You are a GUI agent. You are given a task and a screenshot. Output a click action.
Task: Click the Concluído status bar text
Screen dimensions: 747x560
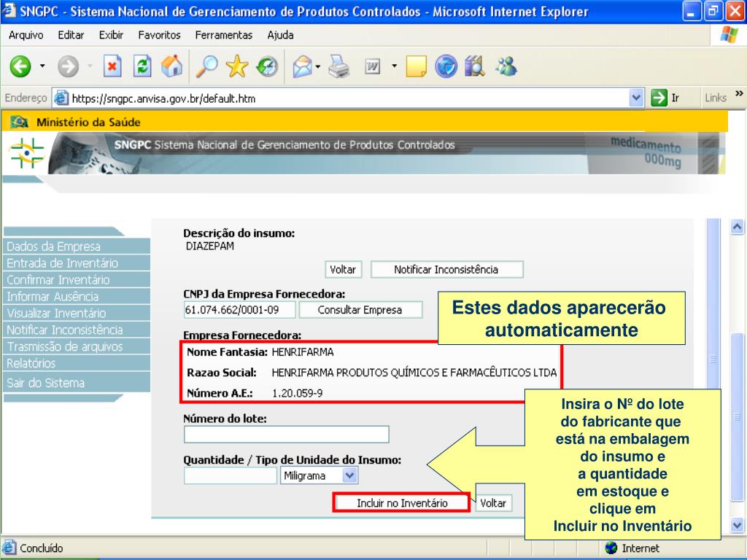point(42,548)
